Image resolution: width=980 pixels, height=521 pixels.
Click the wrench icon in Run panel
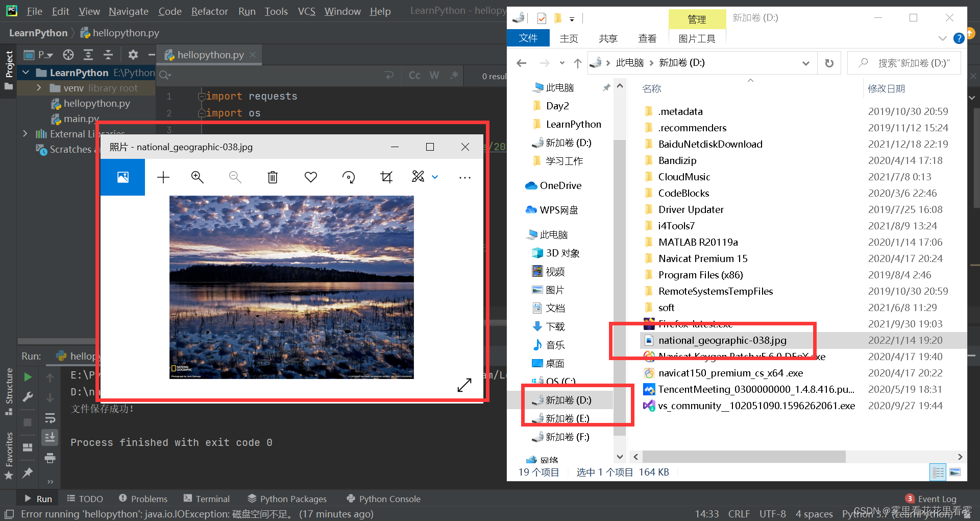point(28,397)
